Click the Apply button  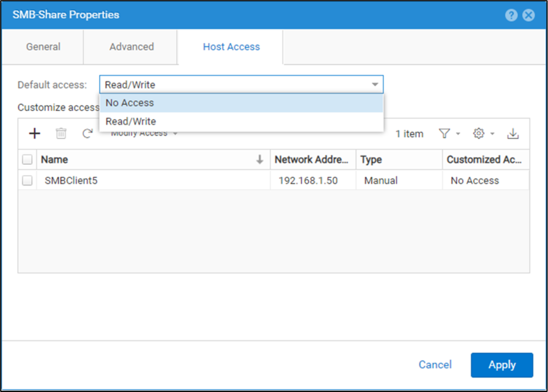[502, 365]
